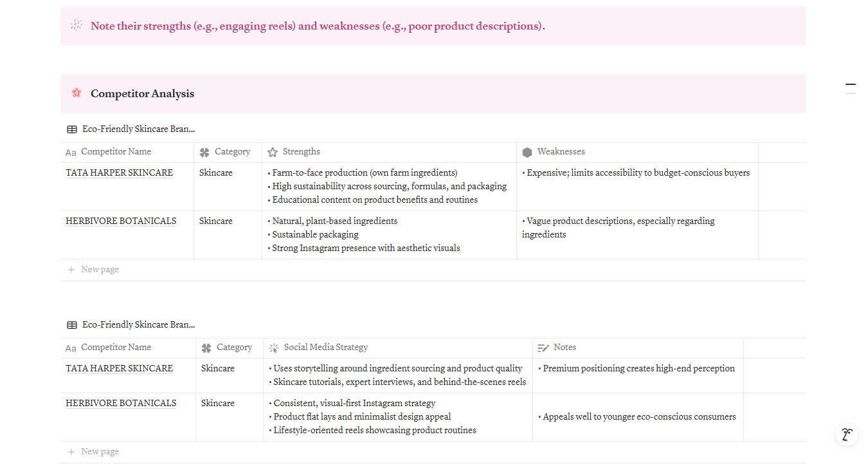Open the Competitor Name column menu in first table
This screenshot has height=466, width=868.
click(x=127, y=153)
